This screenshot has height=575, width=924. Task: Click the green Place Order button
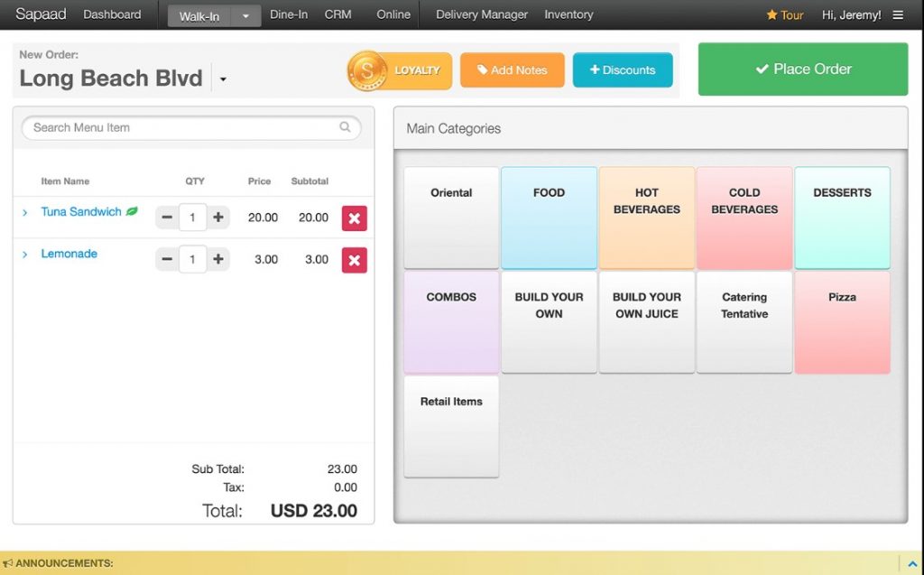(803, 69)
